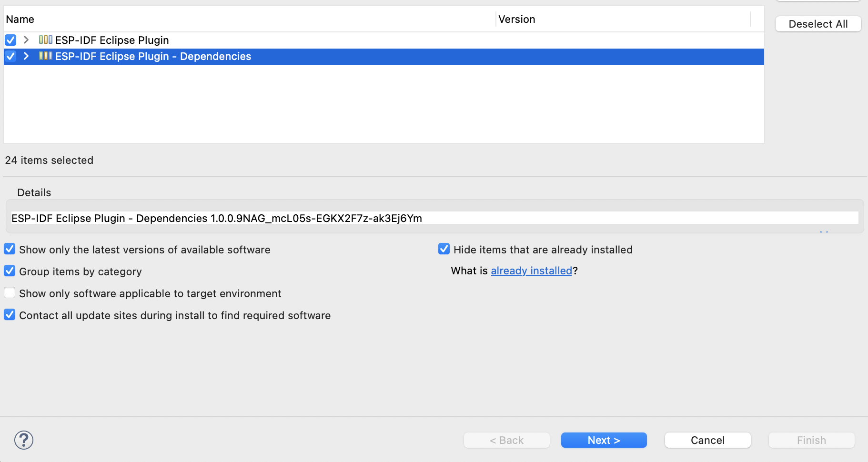Click the ESP-IDF Eclipse Plugin feature icon
Viewport: 868px width, 462px height.
coord(45,40)
